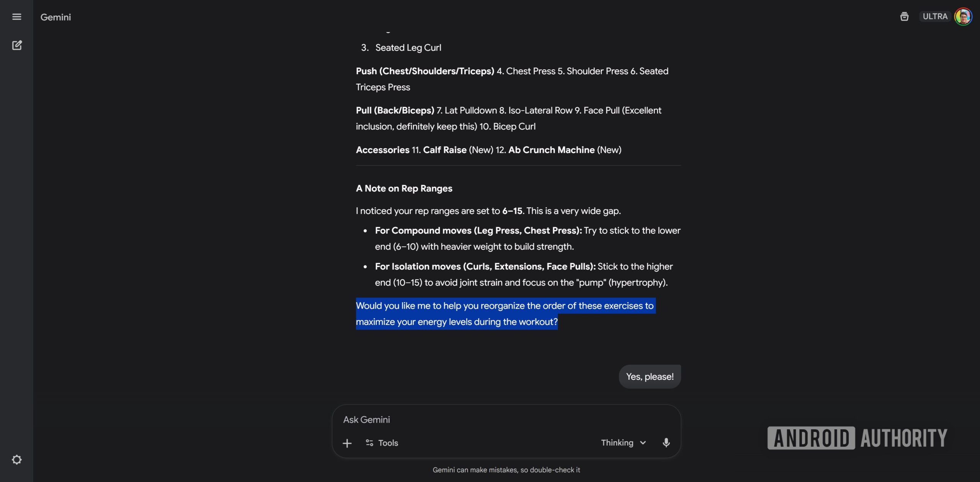Activate voice input with the microphone icon
Image resolution: width=980 pixels, height=482 pixels.
click(x=666, y=443)
